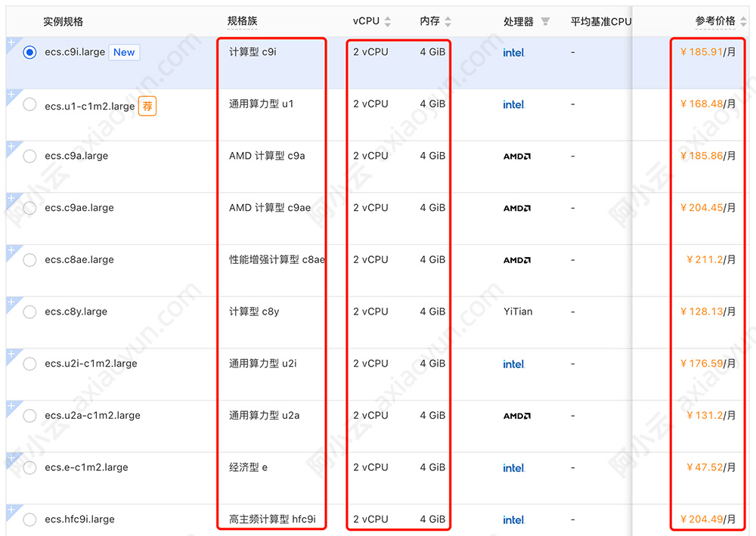Viewport: 756px width, 536px height.
Task: Click the New badge beside ecs.c9i.large
Action: [x=124, y=52]
